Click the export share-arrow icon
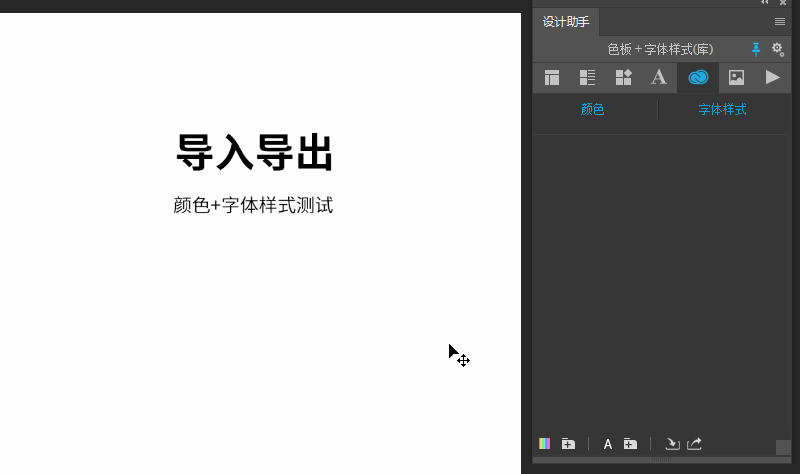800x474 pixels. point(694,444)
